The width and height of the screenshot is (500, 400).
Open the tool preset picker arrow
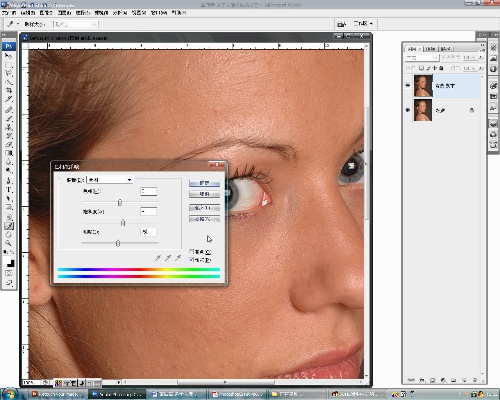tap(18, 24)
